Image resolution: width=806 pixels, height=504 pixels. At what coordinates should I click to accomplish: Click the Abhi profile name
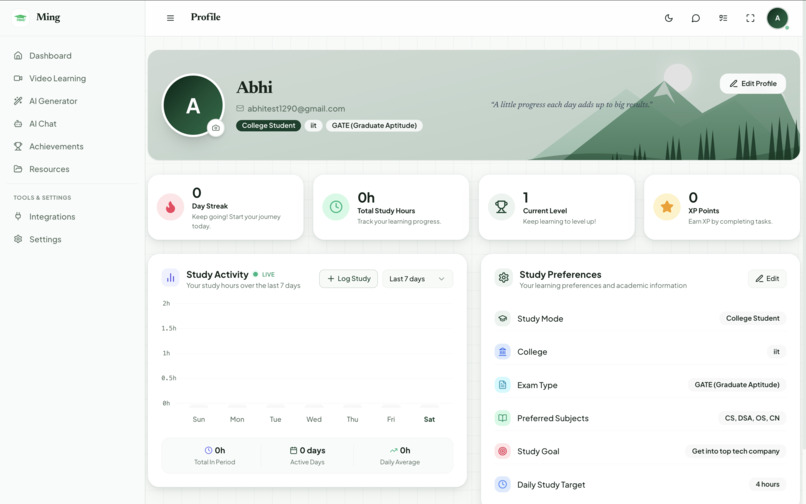tap(254, 87)
